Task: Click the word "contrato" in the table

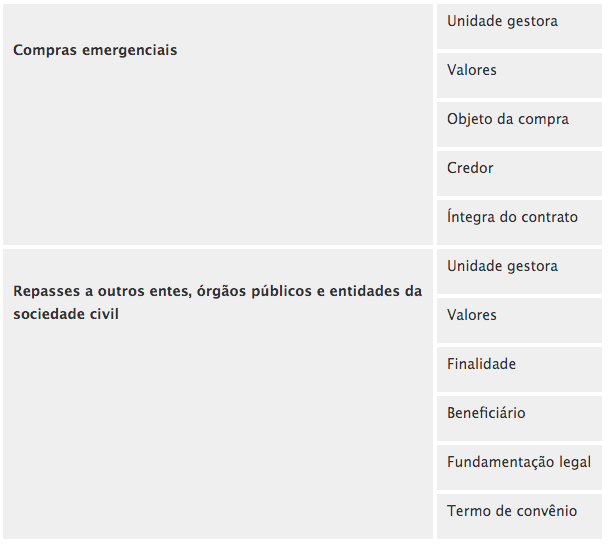Action: (548, 217)
